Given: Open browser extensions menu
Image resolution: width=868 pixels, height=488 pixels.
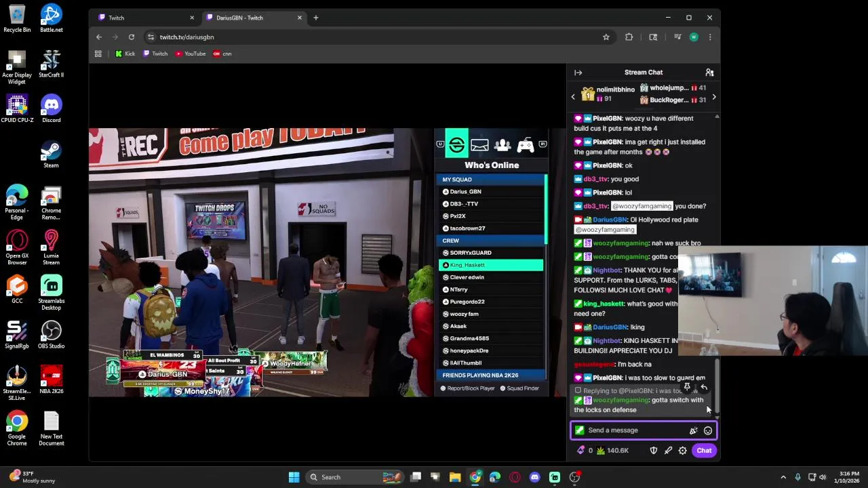Looking at the screenshot, I should (629, 37).
